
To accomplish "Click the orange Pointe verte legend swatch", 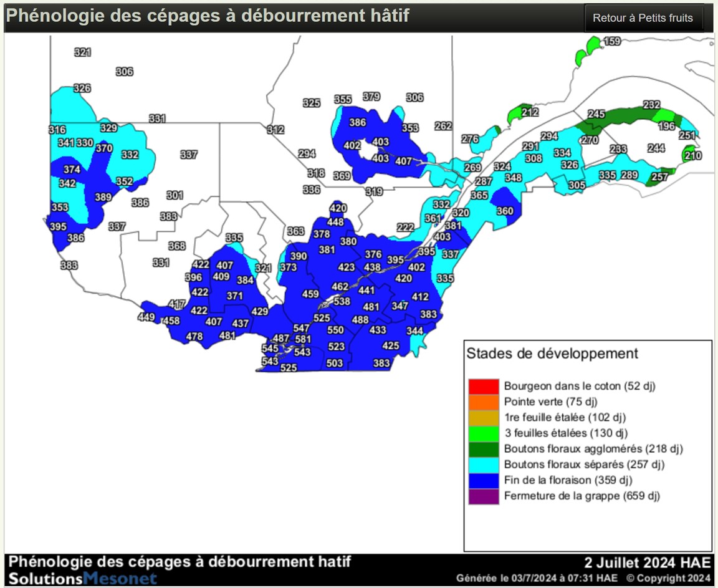I will (484, 402).
